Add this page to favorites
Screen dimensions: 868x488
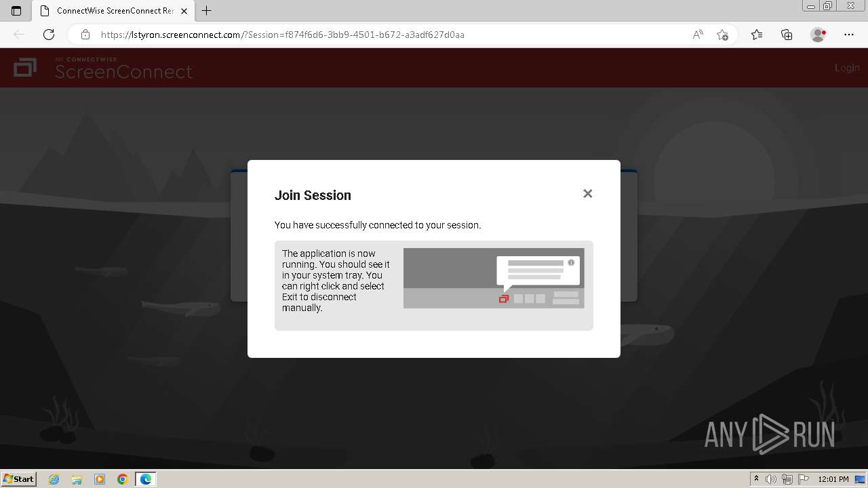click(x=722, y=35)
